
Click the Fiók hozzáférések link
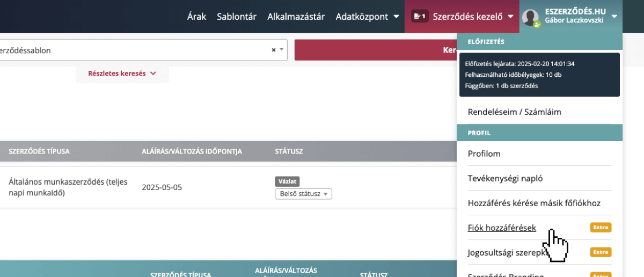pyautogui.click(x=502, y=228)
